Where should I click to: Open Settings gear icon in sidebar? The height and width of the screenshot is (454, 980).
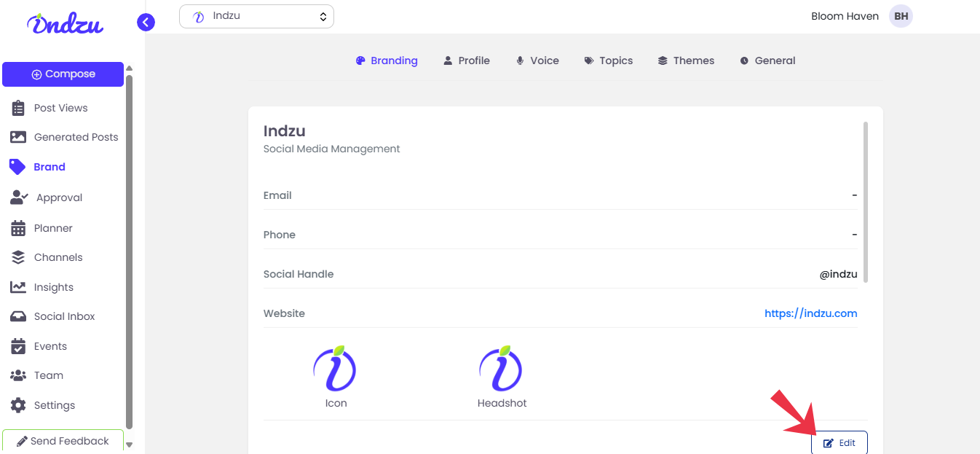pyautogui.click(x=18, y=405)
